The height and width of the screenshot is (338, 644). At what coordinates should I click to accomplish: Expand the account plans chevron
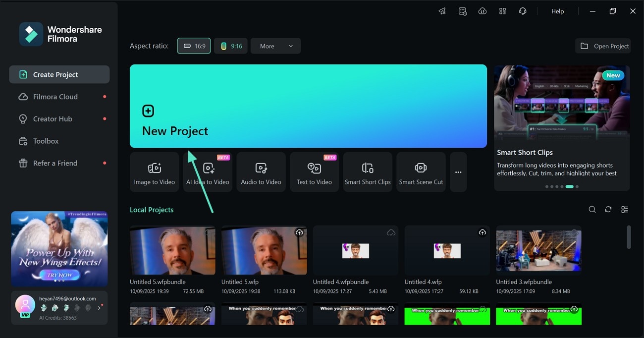click(99, 307)
